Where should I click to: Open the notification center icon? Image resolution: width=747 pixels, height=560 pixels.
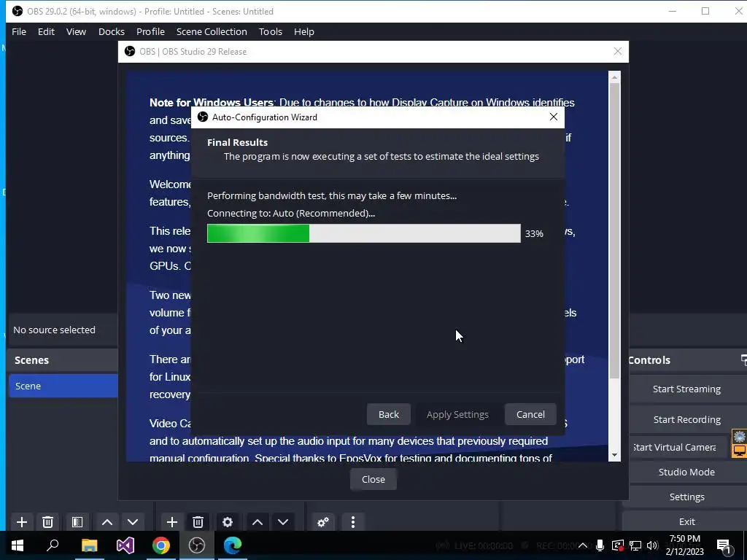click(724, 547)
